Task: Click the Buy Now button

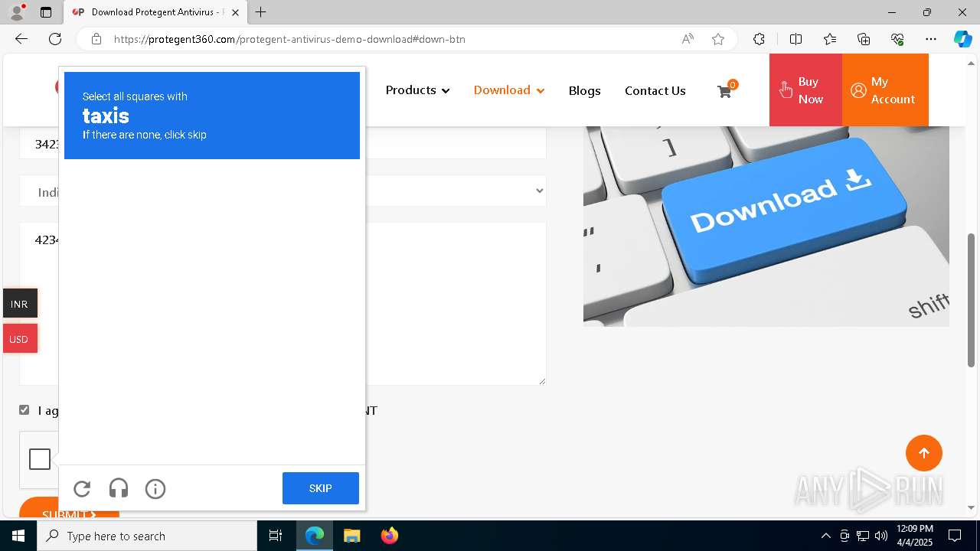Action: (x=805, y=90)
